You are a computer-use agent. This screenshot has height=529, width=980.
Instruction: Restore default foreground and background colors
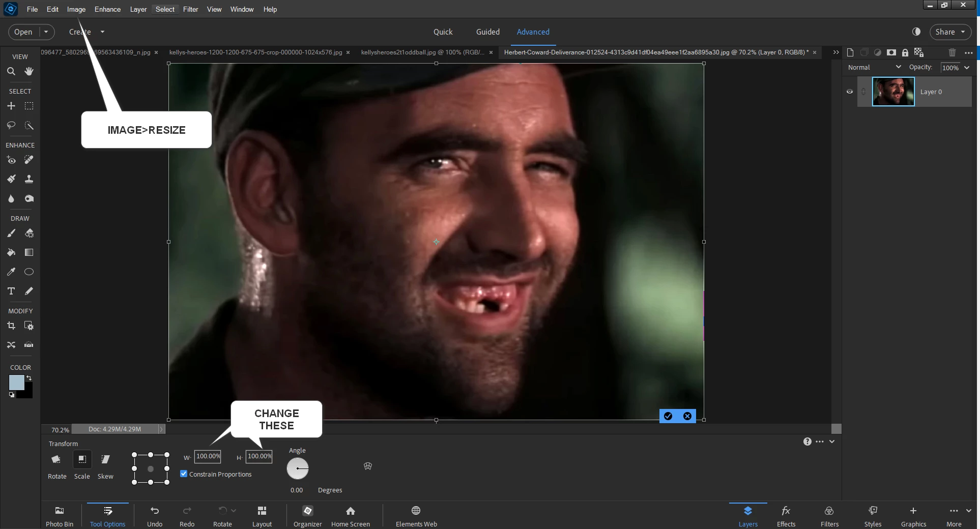pos(12,395)
